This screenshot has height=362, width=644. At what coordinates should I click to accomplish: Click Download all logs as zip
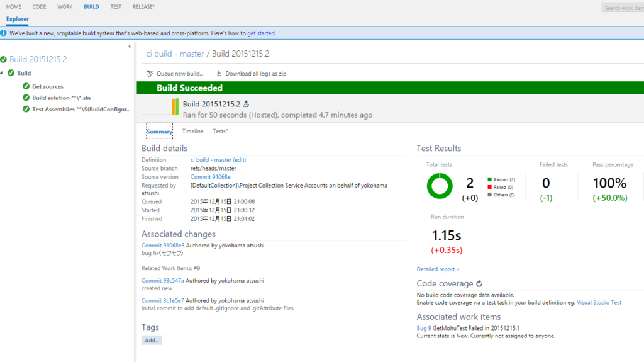tap(252, 74)
